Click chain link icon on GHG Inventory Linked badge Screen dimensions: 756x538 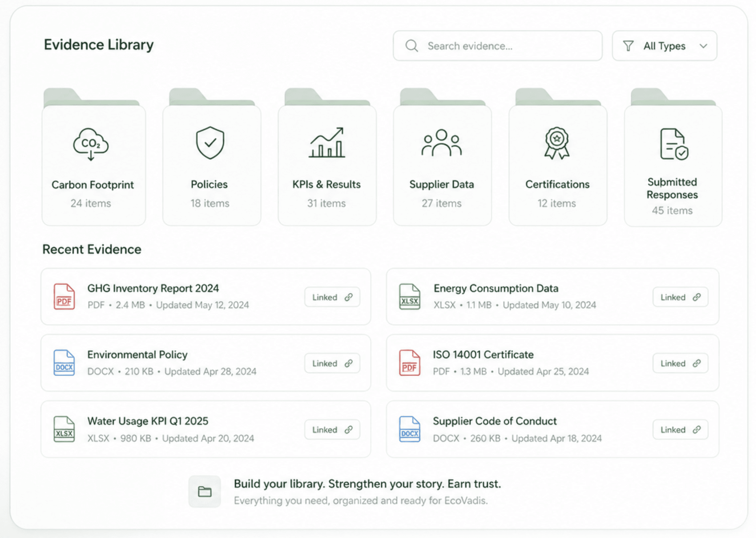click(x=348, y=297)
